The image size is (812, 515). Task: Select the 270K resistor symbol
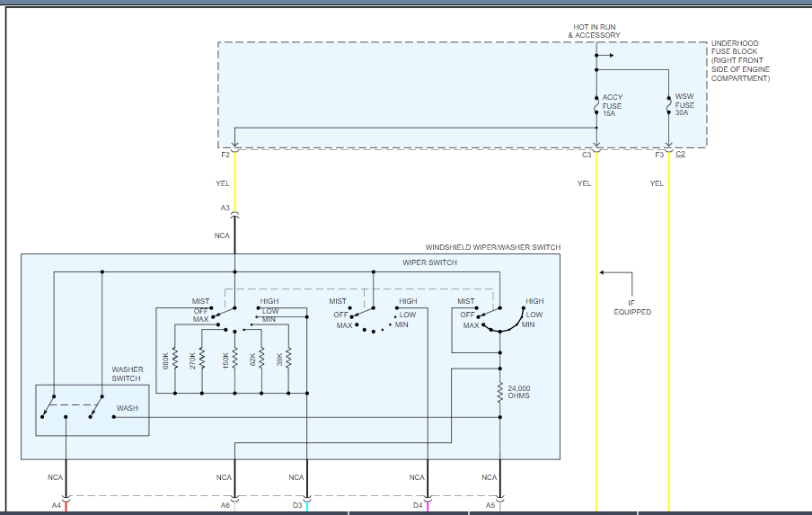click(201, 360)
